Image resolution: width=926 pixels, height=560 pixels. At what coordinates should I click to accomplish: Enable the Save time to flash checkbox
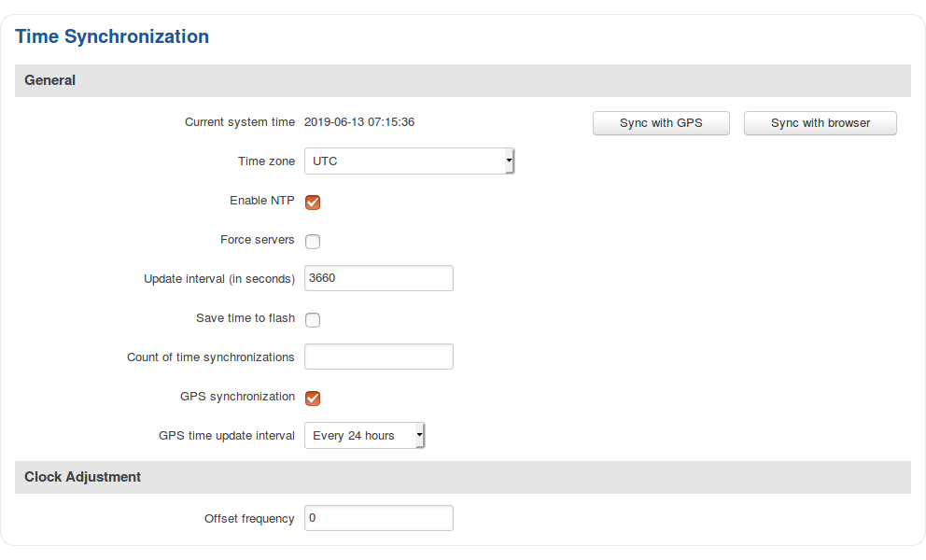313,320
